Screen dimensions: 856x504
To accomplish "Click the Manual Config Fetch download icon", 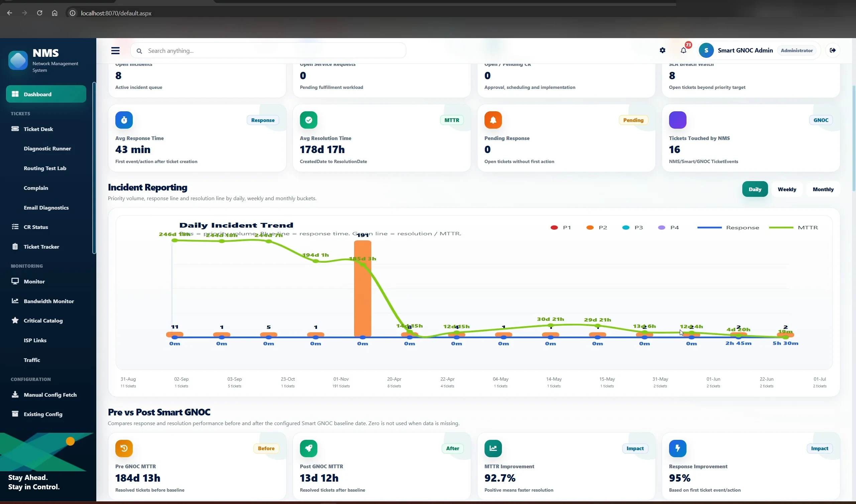I will (15, 394).
